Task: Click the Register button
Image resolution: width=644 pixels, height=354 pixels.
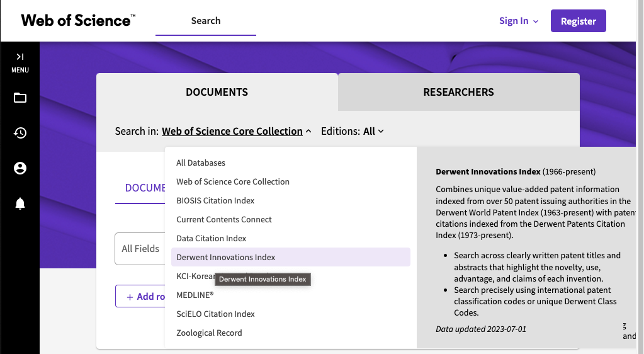Action: 578,21
